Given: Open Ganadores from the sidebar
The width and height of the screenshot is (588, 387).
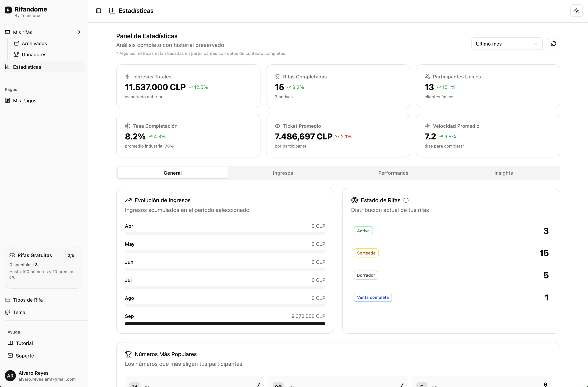Looking at the screenshot, I should pos(34,54).
